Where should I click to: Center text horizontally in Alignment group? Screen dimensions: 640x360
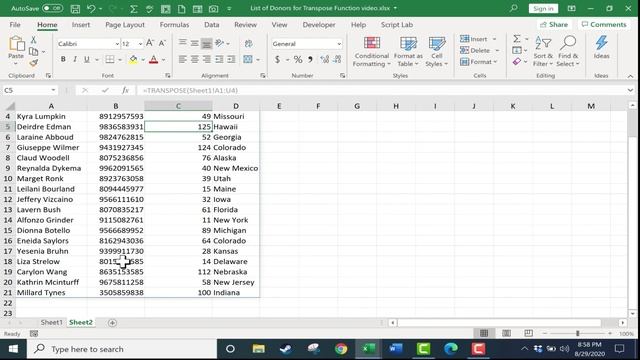pyautogui.click(x=195, y=60)
